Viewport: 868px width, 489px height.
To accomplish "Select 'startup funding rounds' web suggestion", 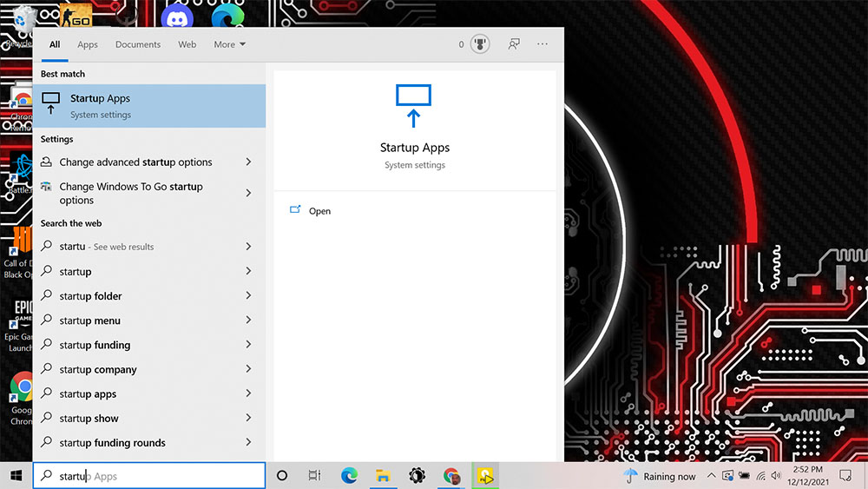I will coord(112,442).
